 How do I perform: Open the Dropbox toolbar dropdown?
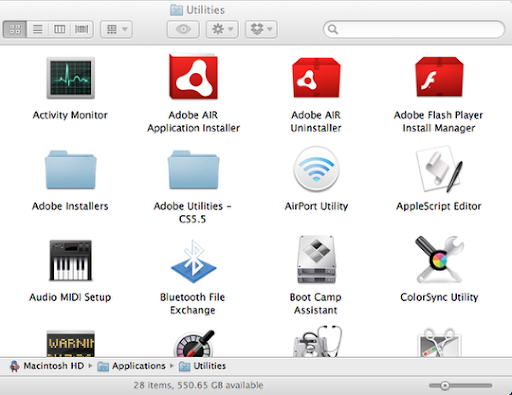tap(261, 29)
